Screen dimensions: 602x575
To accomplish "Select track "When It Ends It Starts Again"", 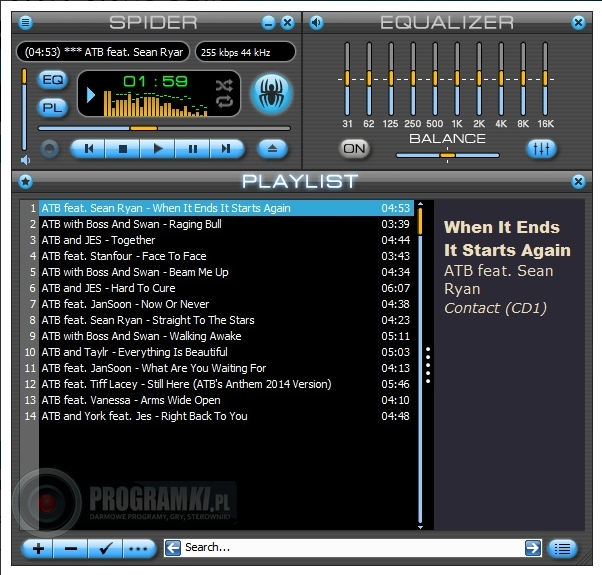I will [226, 208].
